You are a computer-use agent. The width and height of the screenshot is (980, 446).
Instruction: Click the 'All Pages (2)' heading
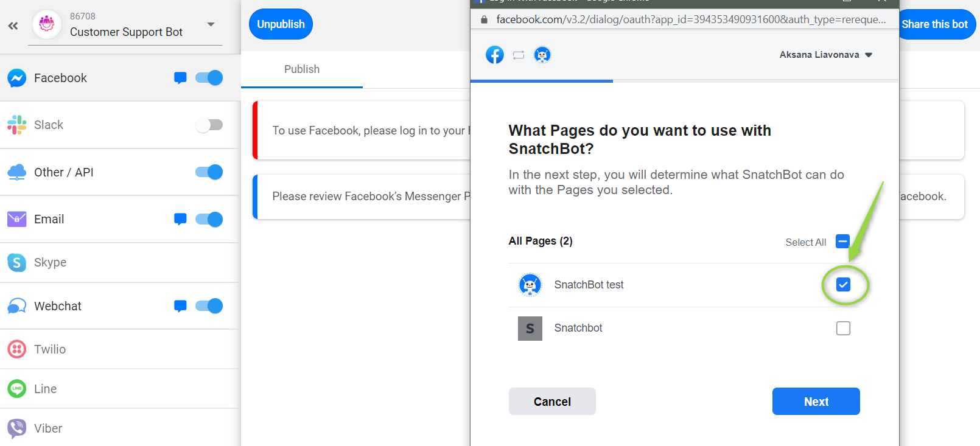(x=541, y=241)
